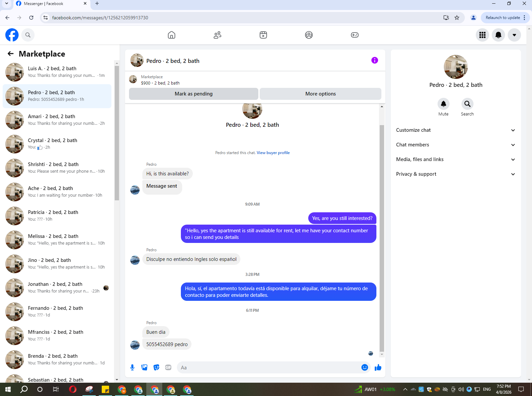Open Amari conversation

click(x=57, y=120)
